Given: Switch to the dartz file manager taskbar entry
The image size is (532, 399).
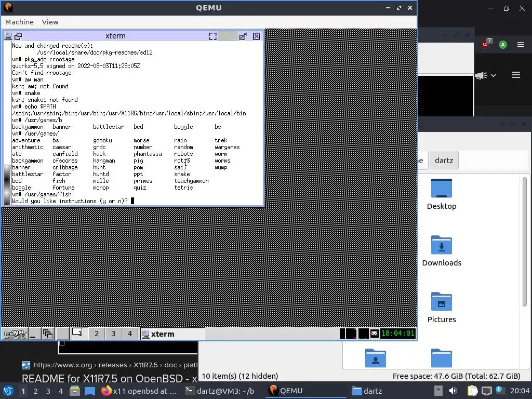Looking at the screenshot, I should click(x=367, y=391).
